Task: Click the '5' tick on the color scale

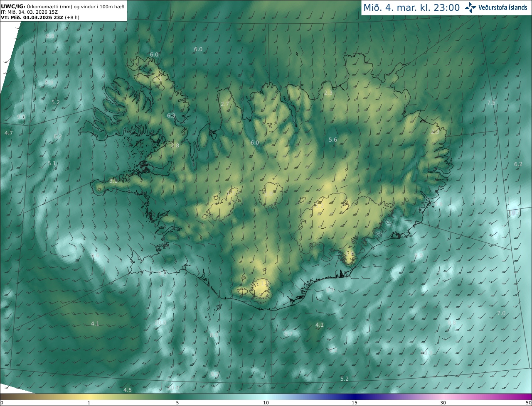Action: (177, 403)
